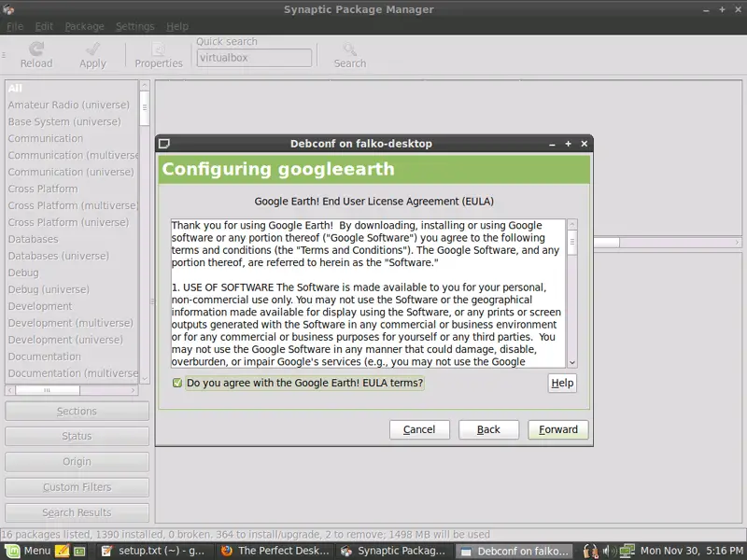Select Communication (universe) category
Screen dimensions: 747x560
(x=72, y=172)
